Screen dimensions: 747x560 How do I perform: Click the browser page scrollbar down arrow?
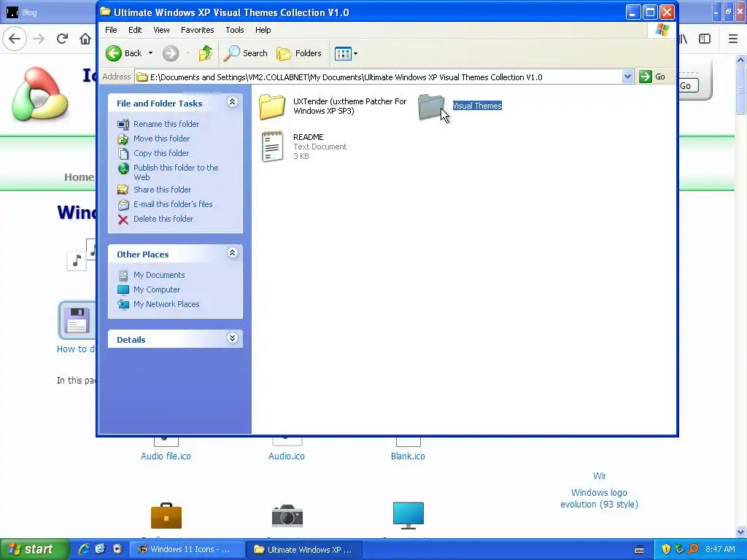tap(740, 532)
